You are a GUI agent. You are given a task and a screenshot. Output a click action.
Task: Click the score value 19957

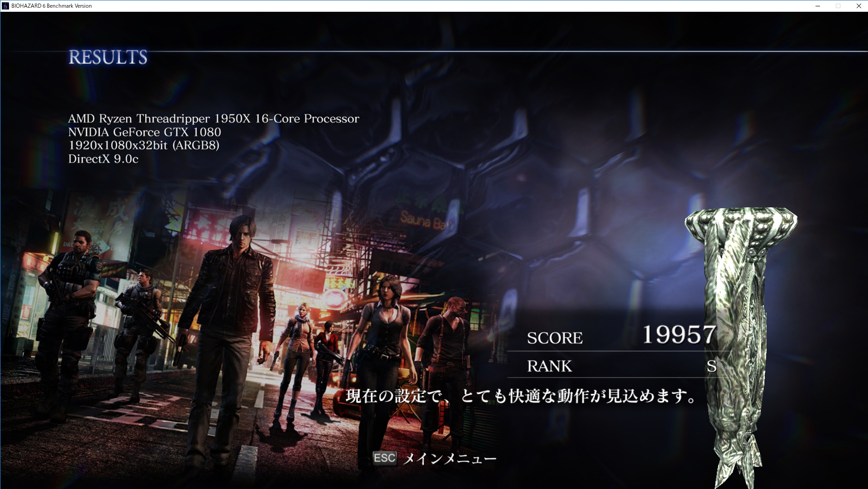[679, 335]
